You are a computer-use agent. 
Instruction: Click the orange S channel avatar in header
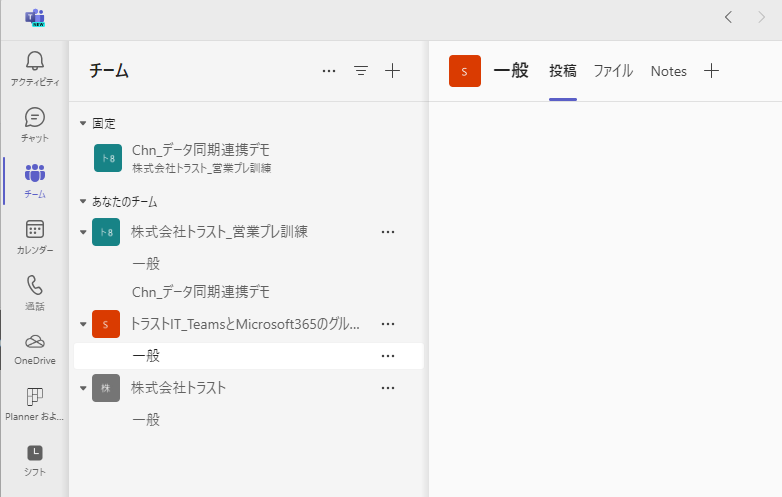tap(465, 71)
